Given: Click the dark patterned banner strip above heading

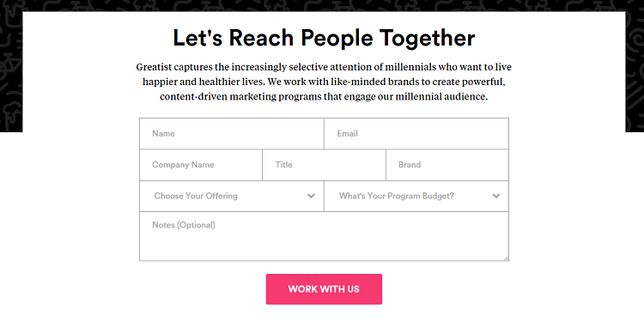Looking at the screenshot, I should tap(322, 5).
